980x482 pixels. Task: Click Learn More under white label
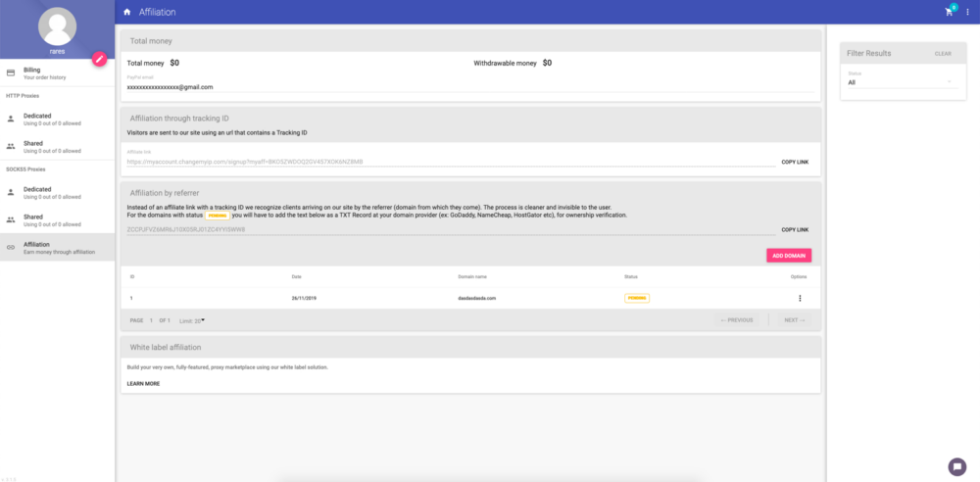(143, 383)
